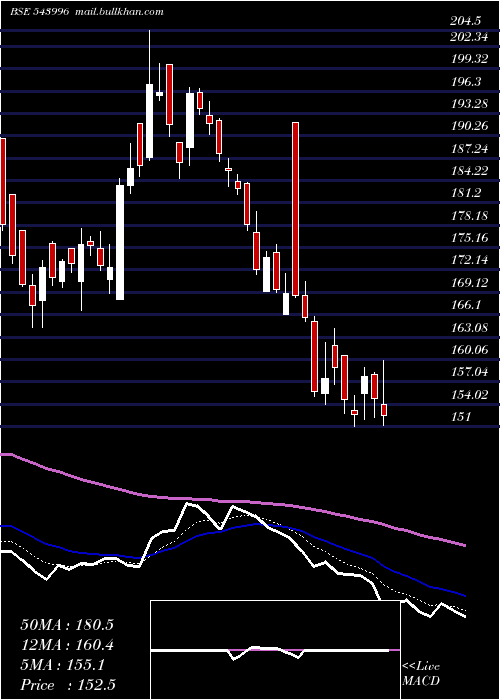This screenshot has width=500, height=700.
Task: Click the 175.16 price axis label
Action: pos(468,238)
